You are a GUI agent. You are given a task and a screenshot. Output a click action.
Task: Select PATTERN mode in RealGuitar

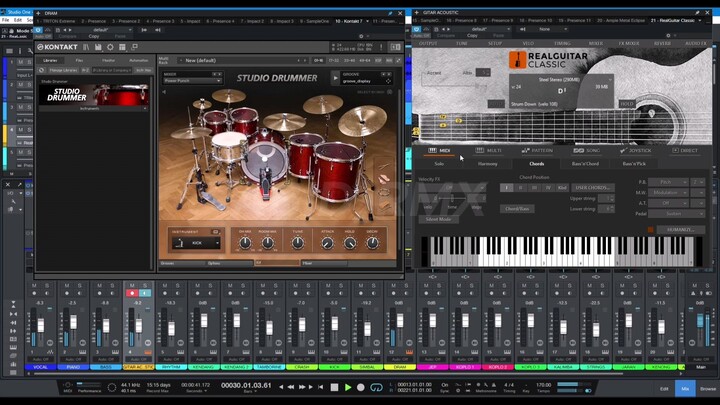(537, 151)
